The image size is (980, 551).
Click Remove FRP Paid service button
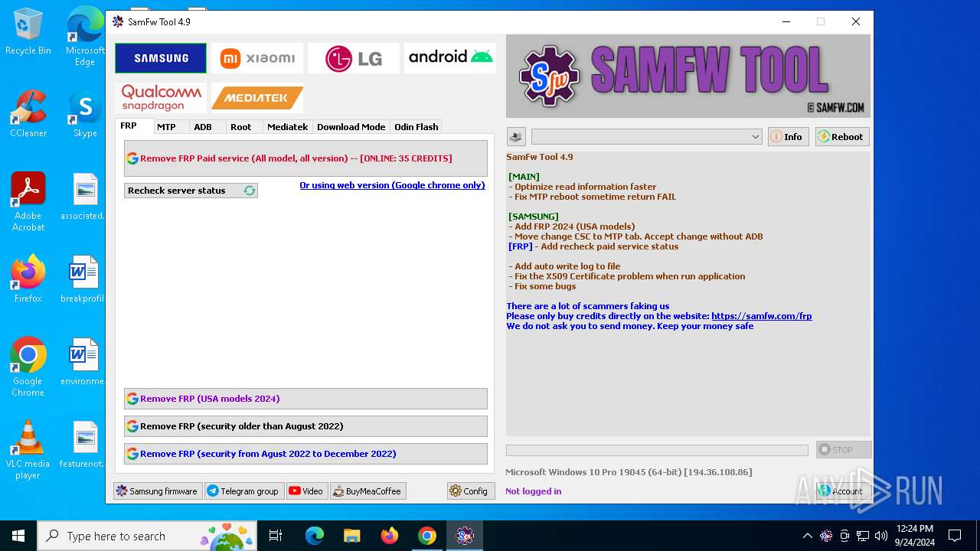(x=305, y=158)
